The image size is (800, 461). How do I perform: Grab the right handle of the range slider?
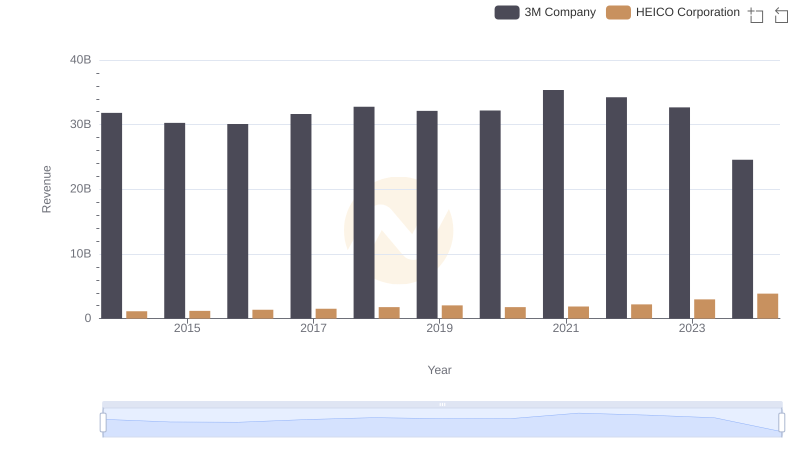tap(782, 423)
